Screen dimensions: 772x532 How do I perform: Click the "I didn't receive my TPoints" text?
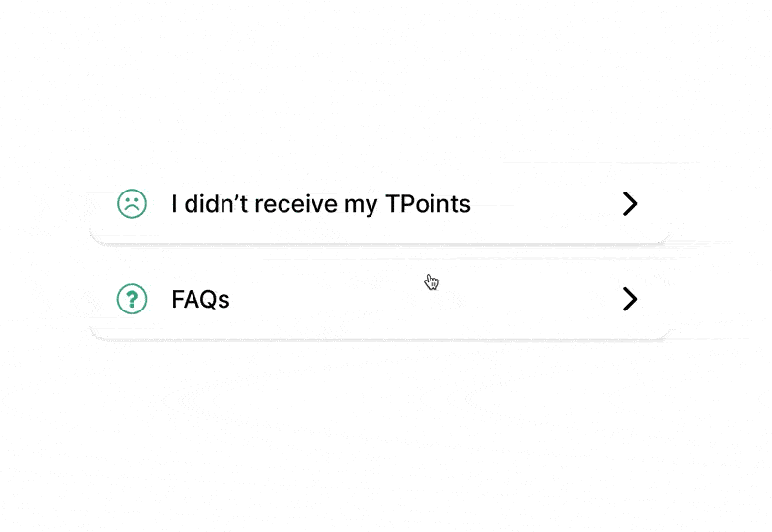coord(321,204)
